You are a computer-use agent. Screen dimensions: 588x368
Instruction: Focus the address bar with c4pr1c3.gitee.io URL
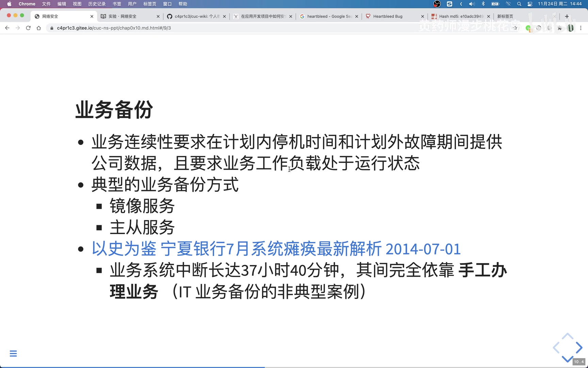point(114,28)
